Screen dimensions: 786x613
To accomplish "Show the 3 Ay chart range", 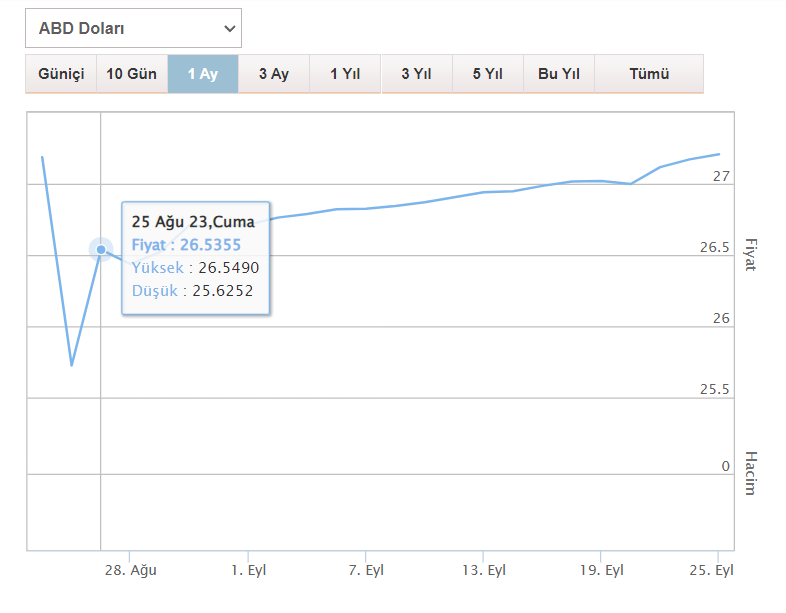I will 274,74.
